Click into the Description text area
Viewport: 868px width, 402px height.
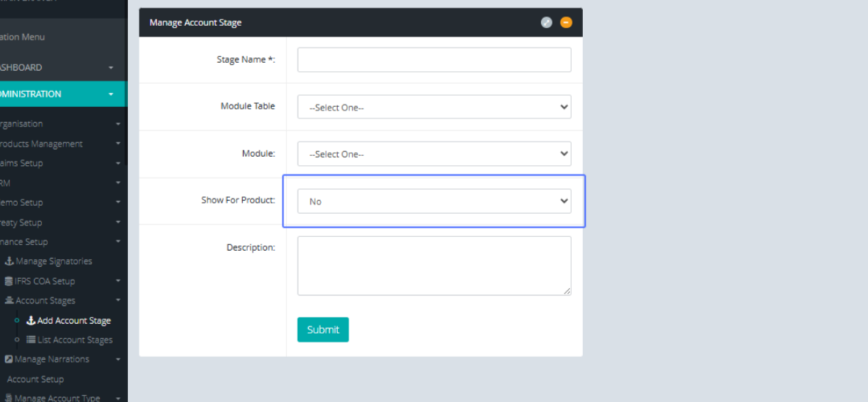coord(434,265)
